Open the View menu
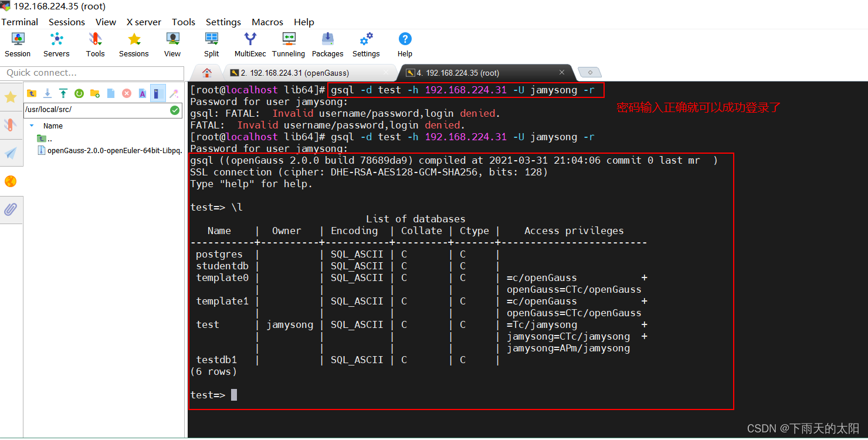Screen dimensions: 868x440 coord(106,22)
